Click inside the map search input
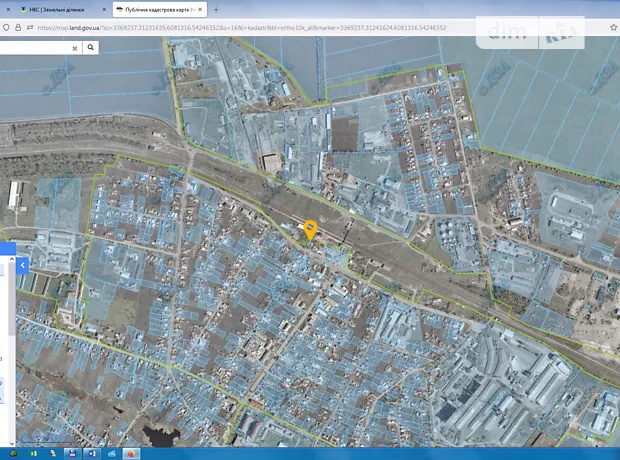The image size is (620, 460). (x=35, y=47)
